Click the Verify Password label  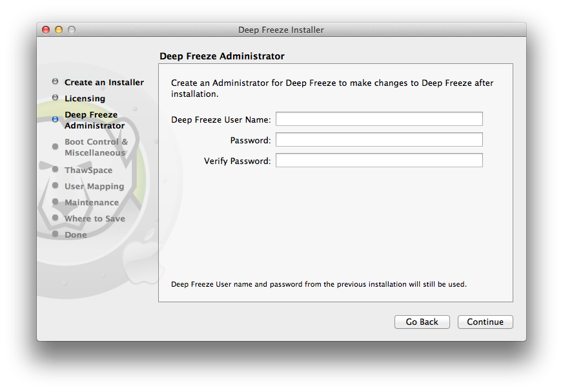point(238,161)
